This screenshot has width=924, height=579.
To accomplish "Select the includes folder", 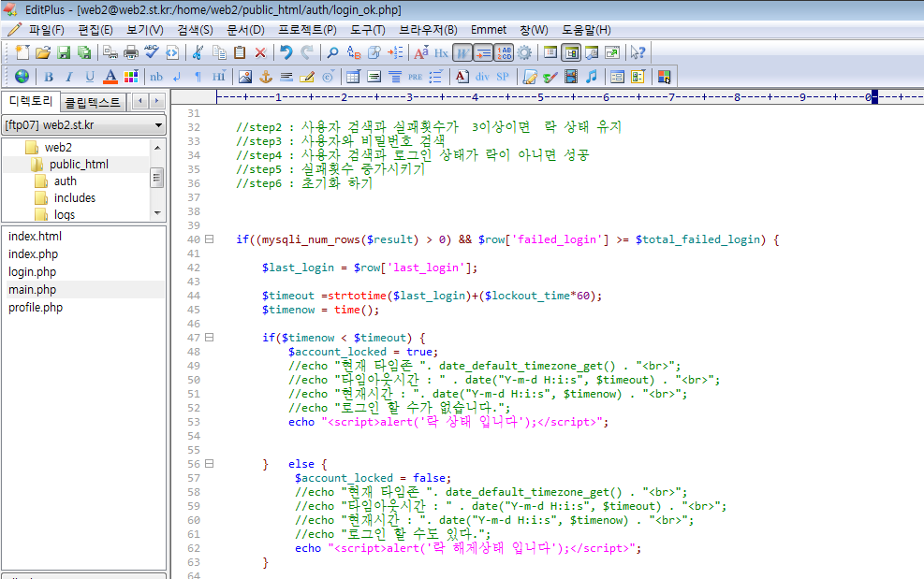I will [x=74, y=198].
